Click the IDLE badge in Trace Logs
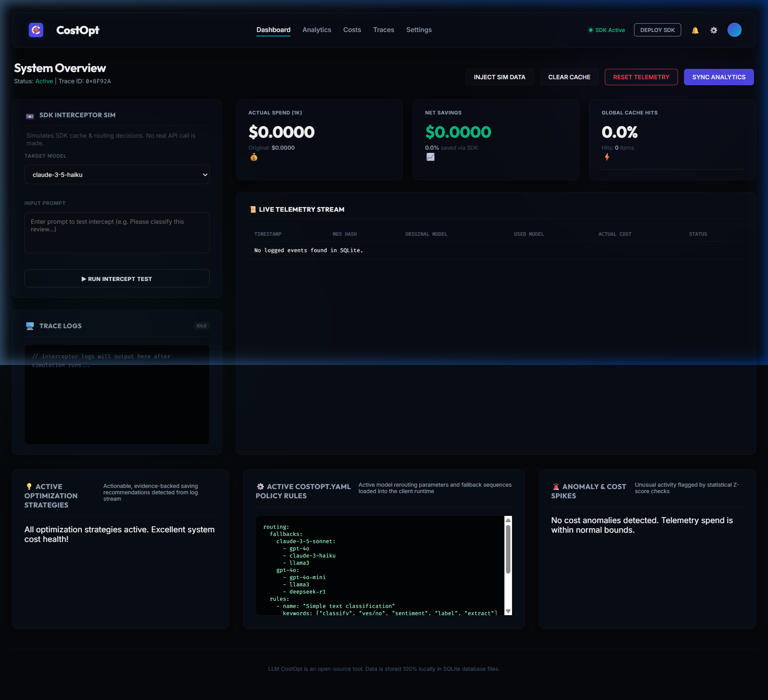This screenshot has width=768, height=700. 202,326
